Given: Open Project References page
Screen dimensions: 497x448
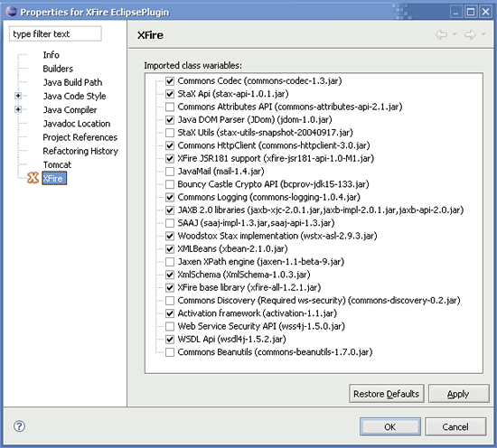Looking at the screenshot, I should 80,137.
